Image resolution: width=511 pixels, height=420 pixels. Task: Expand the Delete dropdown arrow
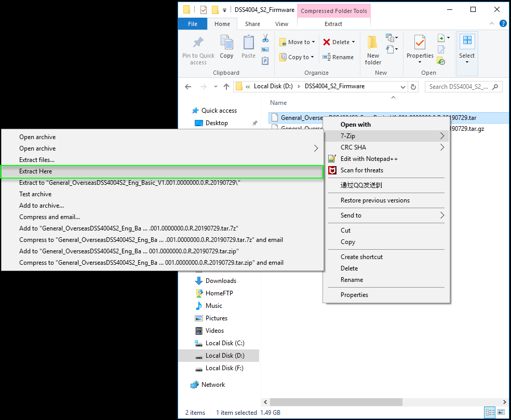coord(353,42)
